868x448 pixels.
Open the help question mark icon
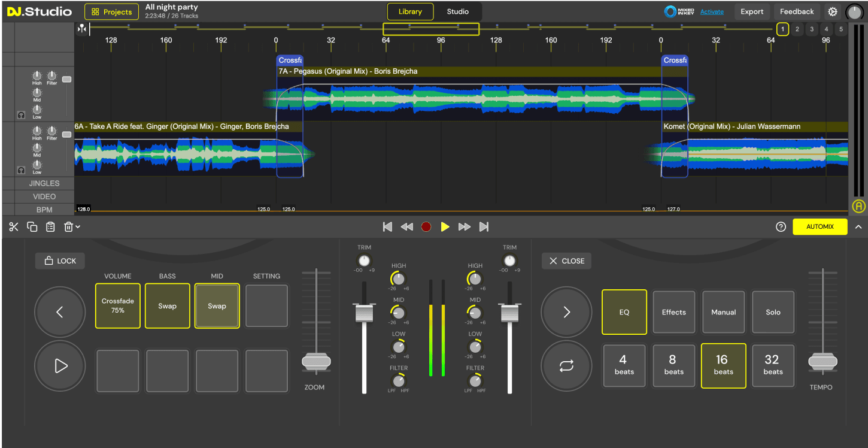pyautogui.click(x=781, y=227)
